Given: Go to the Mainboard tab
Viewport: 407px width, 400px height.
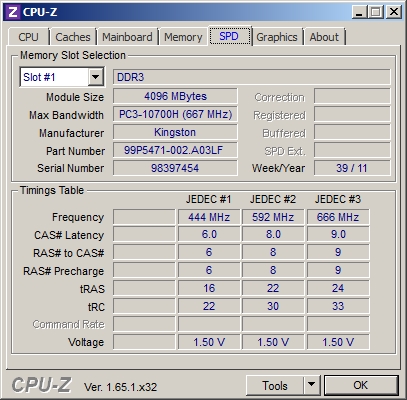Looking at the screenshot, I should [127, 37].
